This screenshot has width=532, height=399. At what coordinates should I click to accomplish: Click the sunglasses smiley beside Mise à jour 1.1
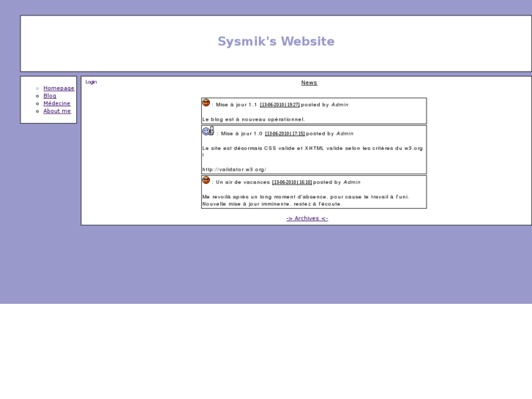pos(206,102)
